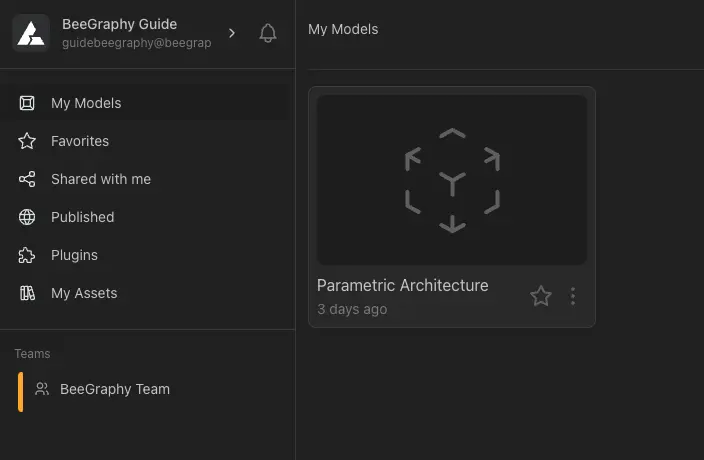This screenshot has height=460, width=704.
Task: Click the Shared with me share icon
Action: (x=28, y=179)
